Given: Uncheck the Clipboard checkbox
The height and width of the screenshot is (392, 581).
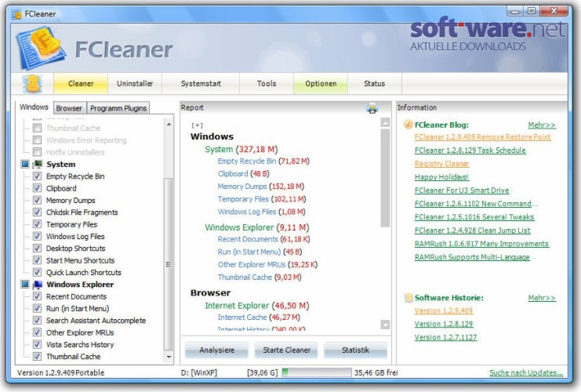Looking at the screenshot, I should click(37, 188).
